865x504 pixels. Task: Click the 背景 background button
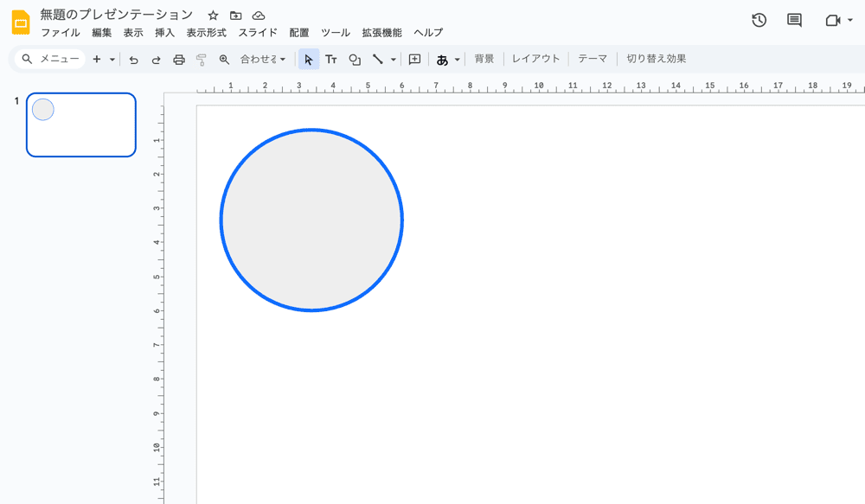484,59
